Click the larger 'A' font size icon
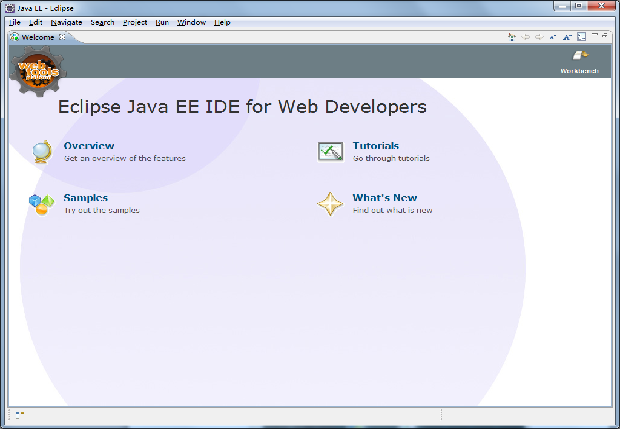The width and height of the screenshot is (621, 429). tap(567, 37)
